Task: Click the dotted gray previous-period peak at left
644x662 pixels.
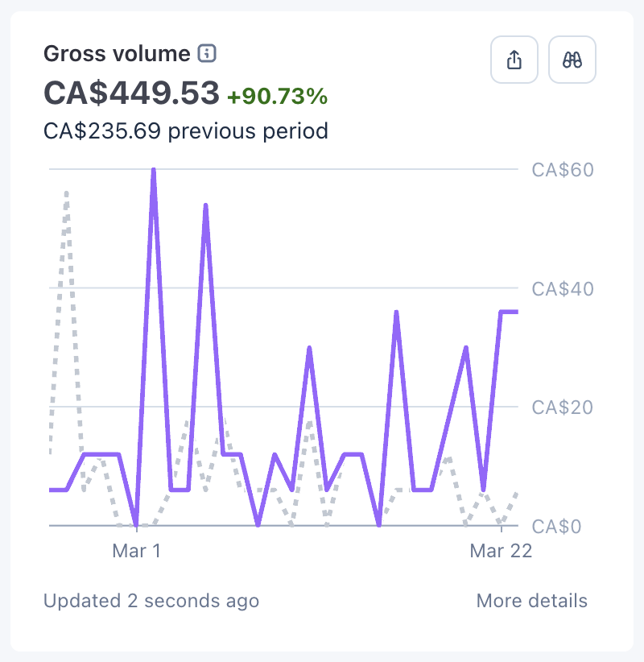Action: point(66,193)
